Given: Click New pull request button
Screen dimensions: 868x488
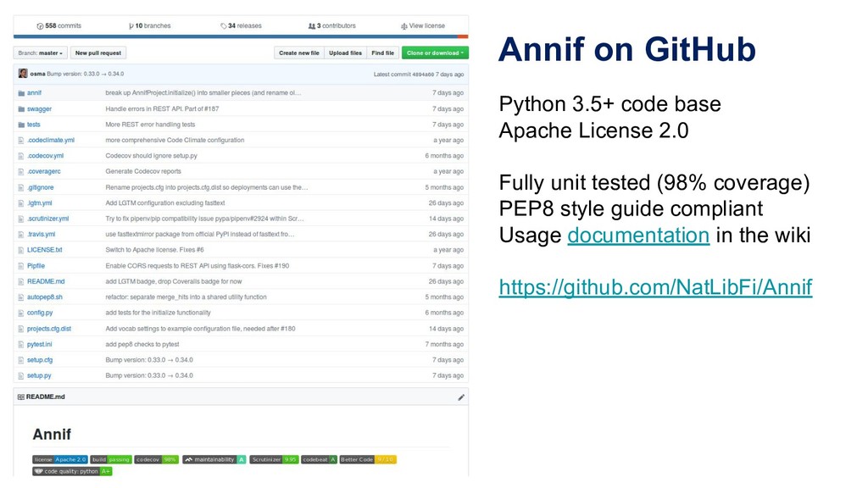Looking at the screenshot, I should point(98,53).
